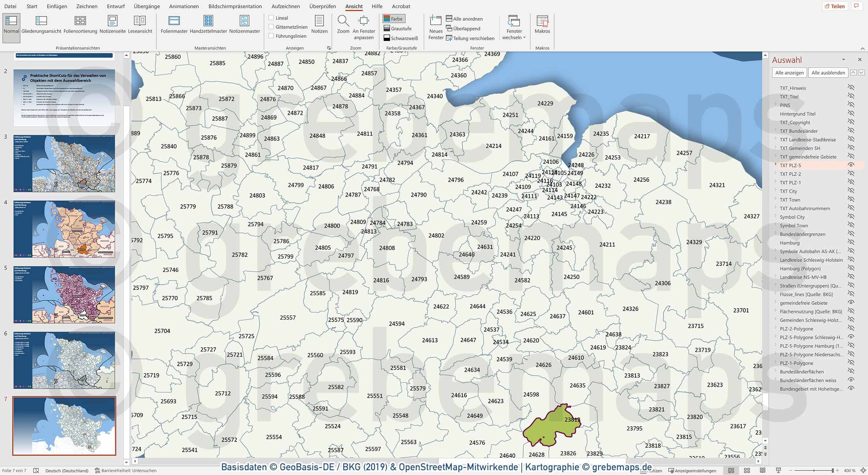Open the Zoom dialog from the ribbon
868x475 pixels.
(x=343, y=24)
